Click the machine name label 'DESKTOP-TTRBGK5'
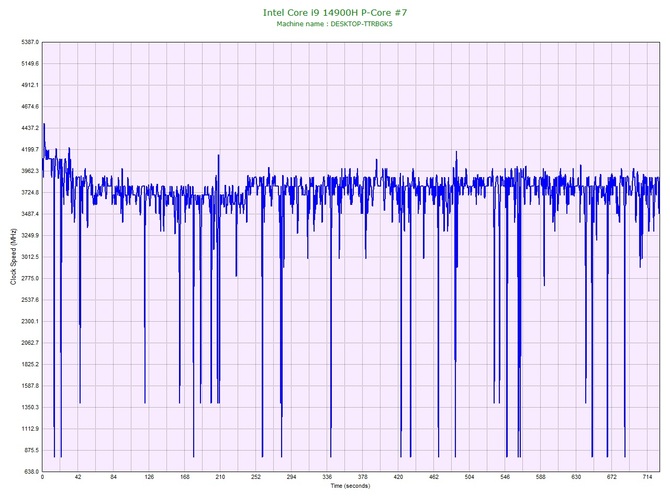The width and height of the screenshot is (670, 503). pos(361,24)
